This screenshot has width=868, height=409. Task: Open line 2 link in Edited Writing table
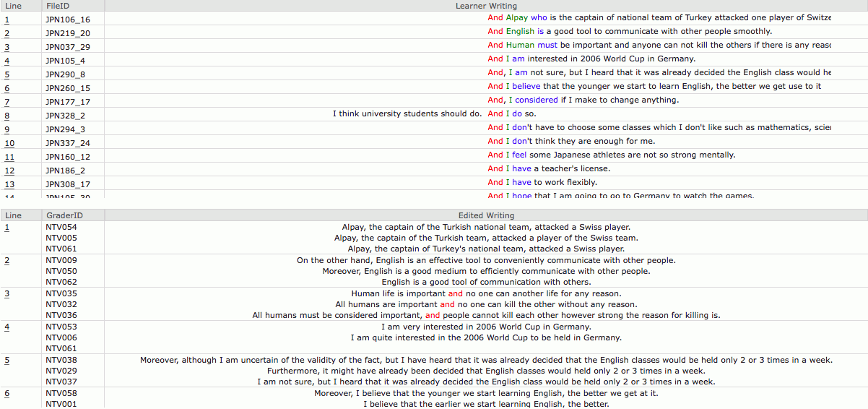[x=7, y=260]
